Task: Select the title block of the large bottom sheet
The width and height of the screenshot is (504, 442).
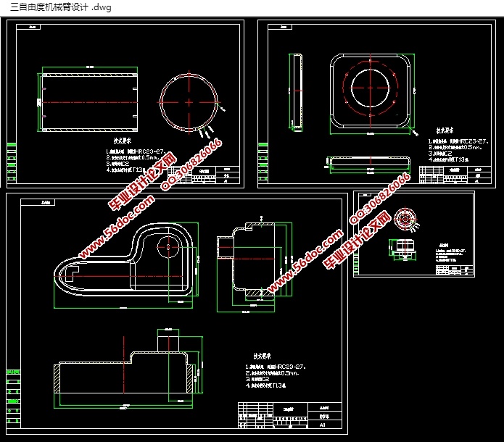Action: 290,415
